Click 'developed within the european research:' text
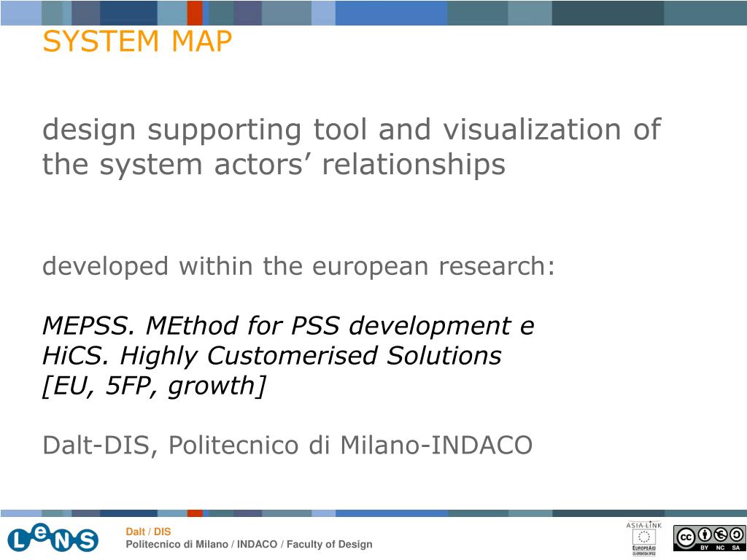The image size is (747, 560). click(298, 266)
